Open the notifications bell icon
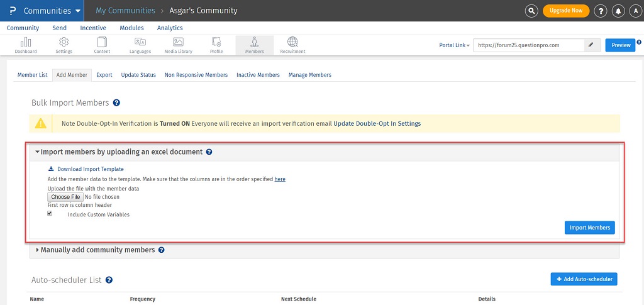644x305 pixels. (619, 11)
